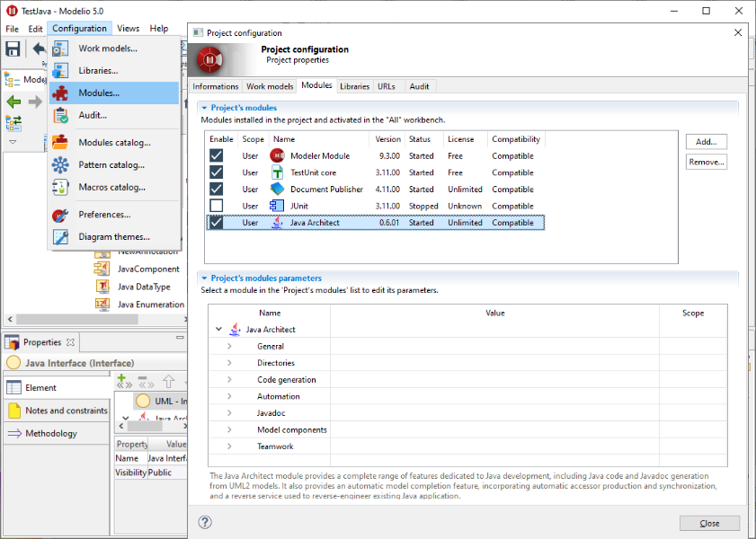Click the JUnit module icon

click(x=277, y=206)
